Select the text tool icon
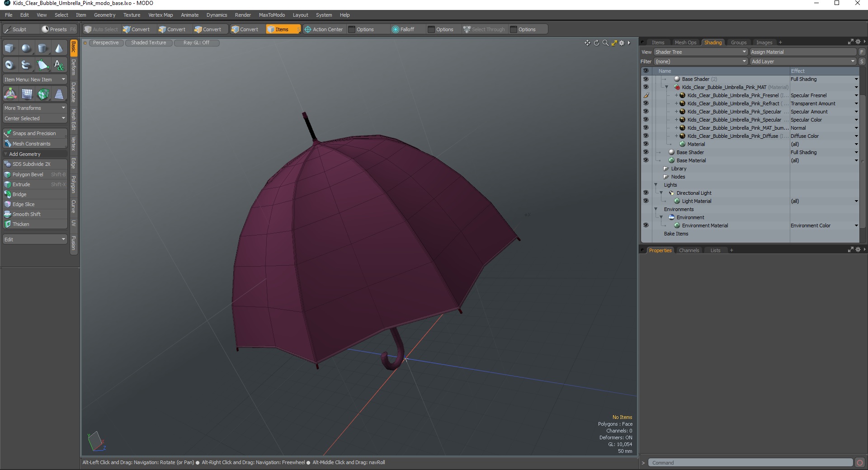This screenshot has height=470, width=868. click(x=59, y=65)
